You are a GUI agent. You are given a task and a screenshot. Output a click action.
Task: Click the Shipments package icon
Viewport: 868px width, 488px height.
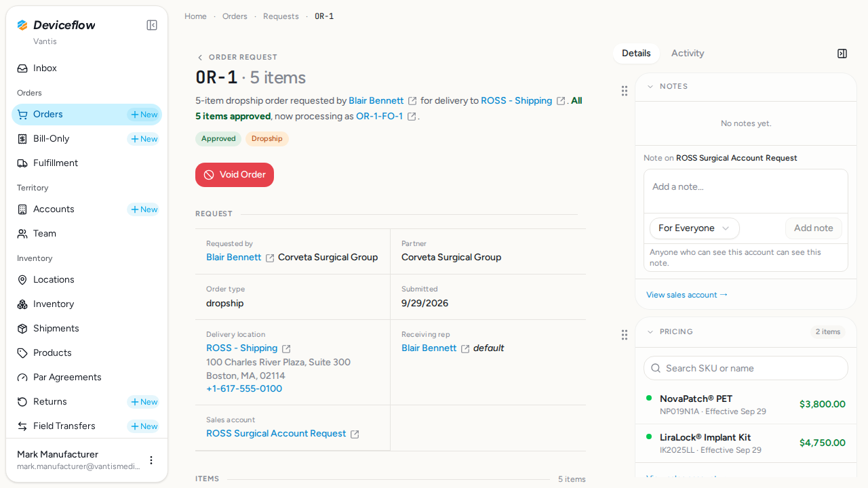[x=22, y=329]
